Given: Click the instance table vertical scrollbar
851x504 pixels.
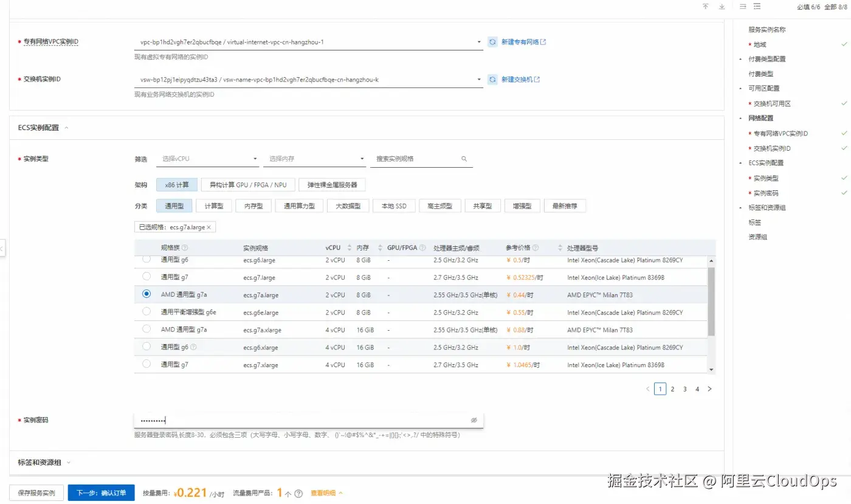Looking at the screenshot, I should (x=711, y=301).
